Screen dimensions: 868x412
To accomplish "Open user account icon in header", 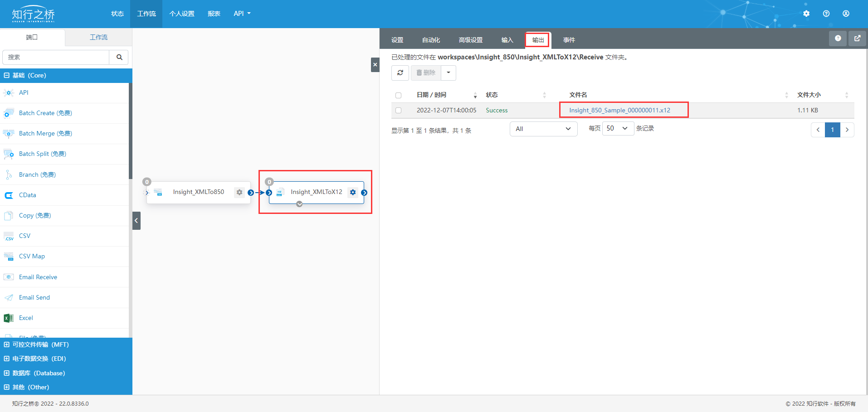I will [846, 14].
